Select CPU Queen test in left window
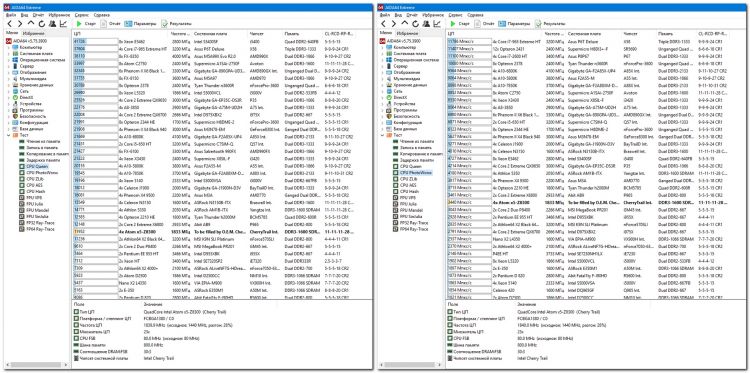Image resolution: width=750 pixels, height=373 pixels. (36, 166)
